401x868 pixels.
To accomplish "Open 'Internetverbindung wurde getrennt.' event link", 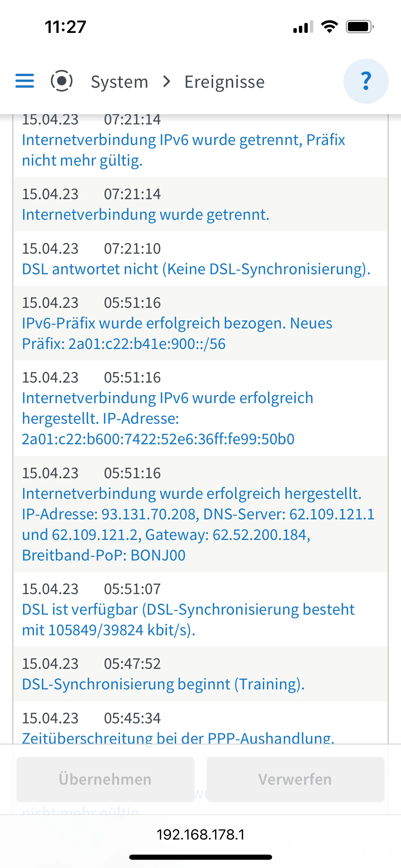I will (x=146, y=215).
